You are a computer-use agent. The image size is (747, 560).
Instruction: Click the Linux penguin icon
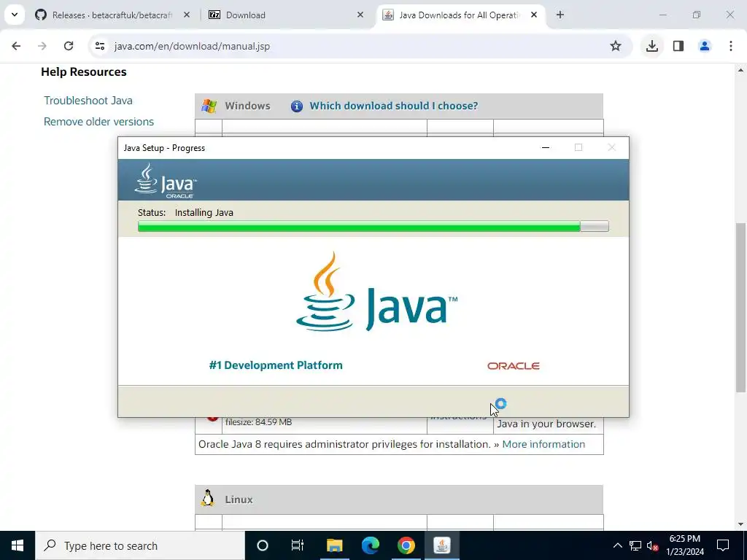pos(207,498)
